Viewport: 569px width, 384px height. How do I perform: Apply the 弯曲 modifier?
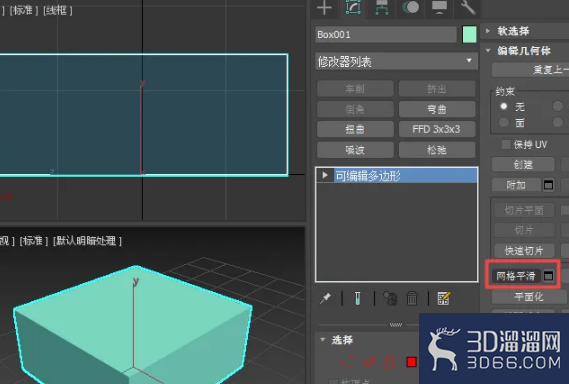(x=437, y=109)
